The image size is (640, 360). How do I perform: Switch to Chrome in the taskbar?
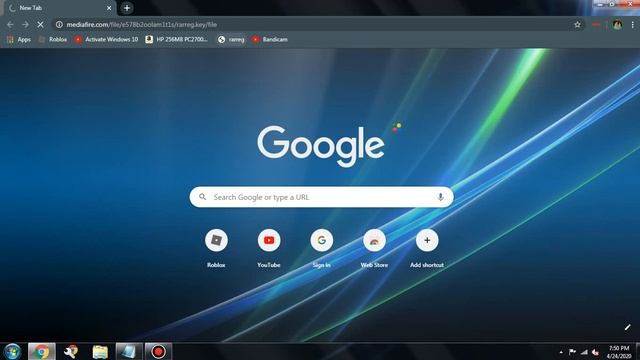pos(42,351)
